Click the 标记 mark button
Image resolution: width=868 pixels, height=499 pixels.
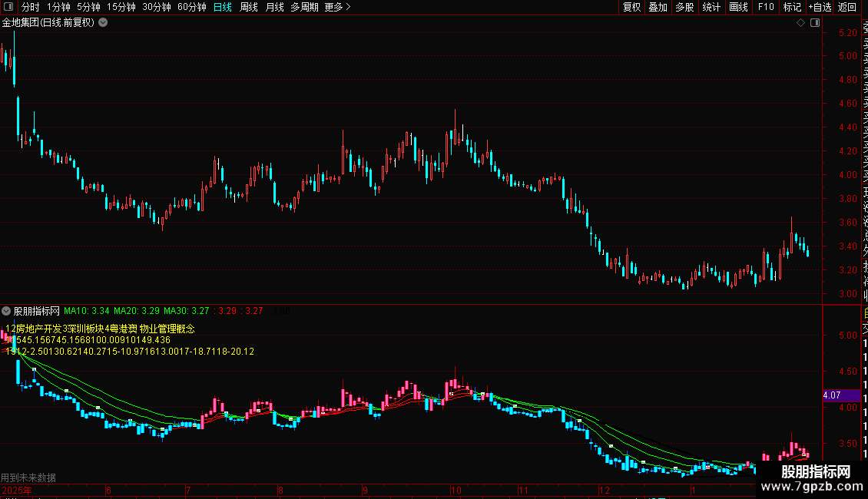tap(792, 7)
